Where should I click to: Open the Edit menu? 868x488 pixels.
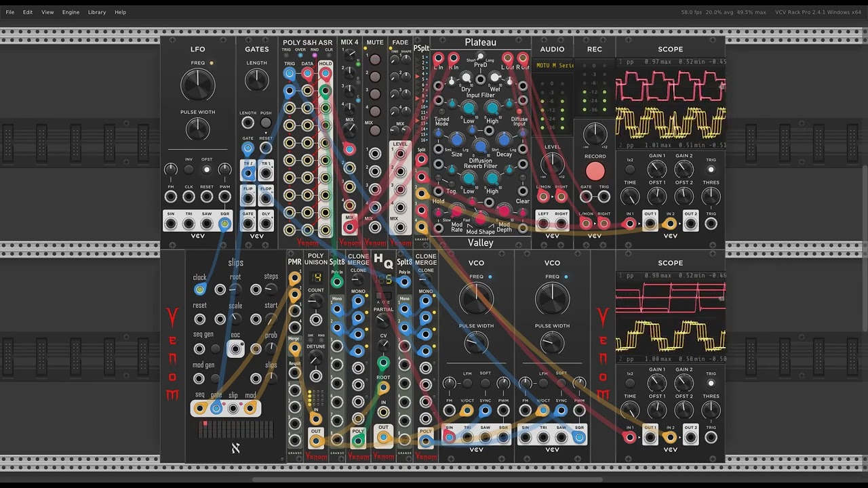(x=28, y=12)
